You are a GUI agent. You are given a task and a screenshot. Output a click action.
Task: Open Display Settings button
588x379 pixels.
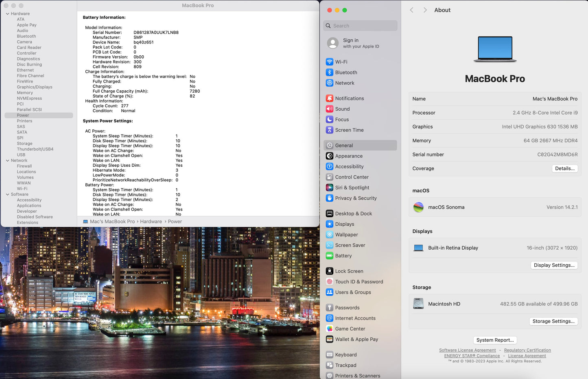pyautogui.click(x=554, y=265)
